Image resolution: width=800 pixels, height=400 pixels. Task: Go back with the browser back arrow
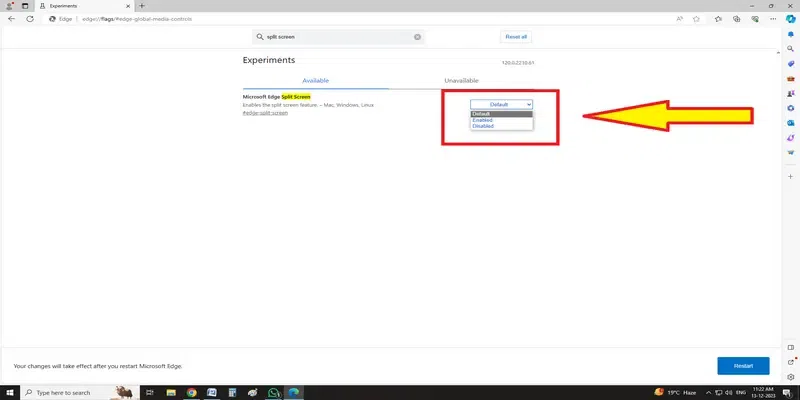point(11,19)
